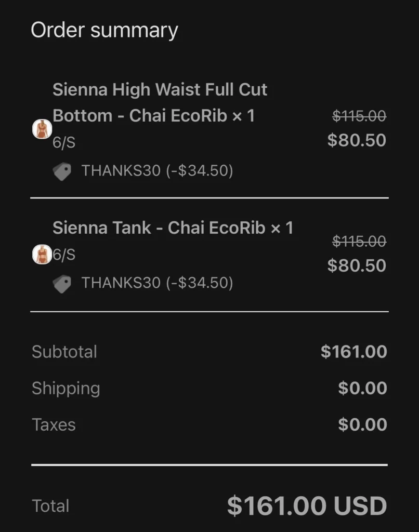Open the Sienna Tank product thumbnail
This screenshot has height=532, width=419.
pyautogui.click(x=42, y=255)
